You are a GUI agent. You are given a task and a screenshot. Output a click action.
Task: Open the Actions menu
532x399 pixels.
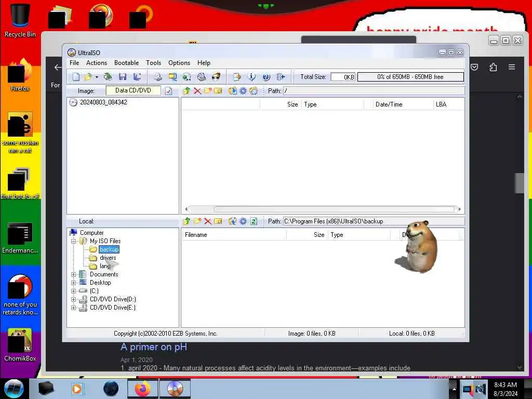click(96, 63)
